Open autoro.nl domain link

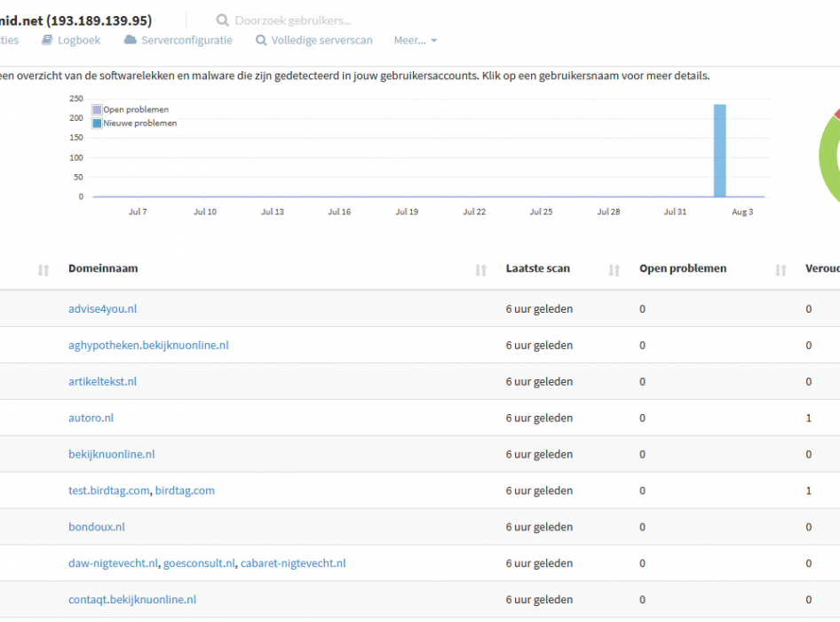point(91,418)
